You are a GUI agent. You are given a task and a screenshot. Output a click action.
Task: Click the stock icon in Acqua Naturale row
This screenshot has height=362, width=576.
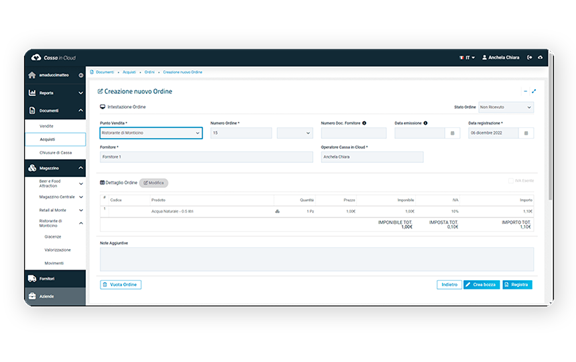pyautogui.click(x=277, y=211)
